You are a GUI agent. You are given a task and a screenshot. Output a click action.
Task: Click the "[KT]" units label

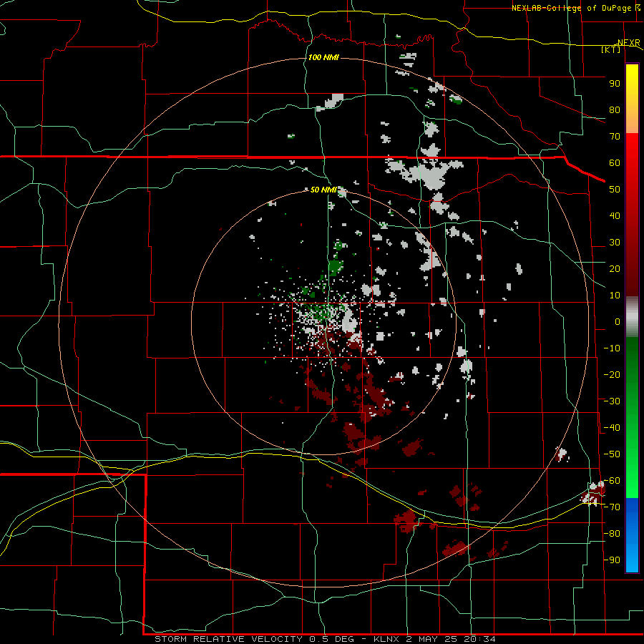coord(611,49)
